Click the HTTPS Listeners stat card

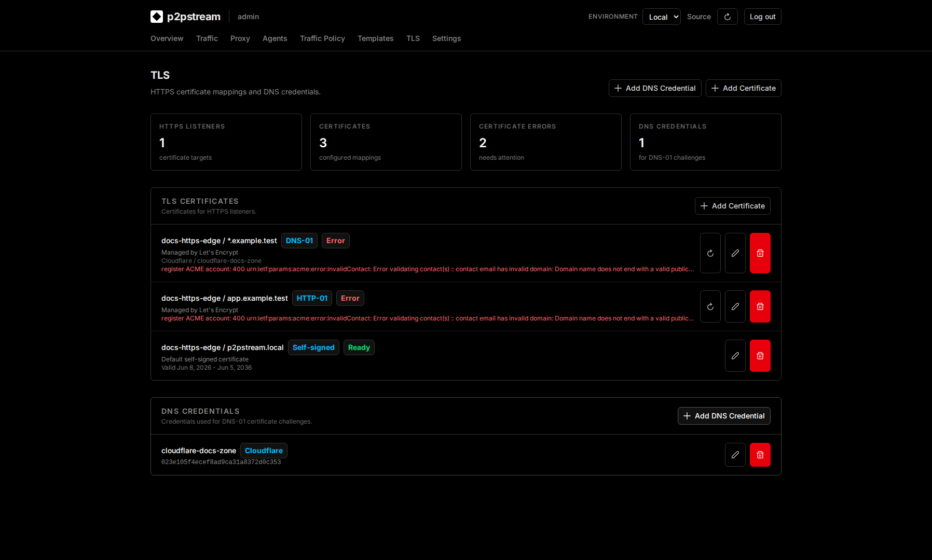(x=226, y=142)
